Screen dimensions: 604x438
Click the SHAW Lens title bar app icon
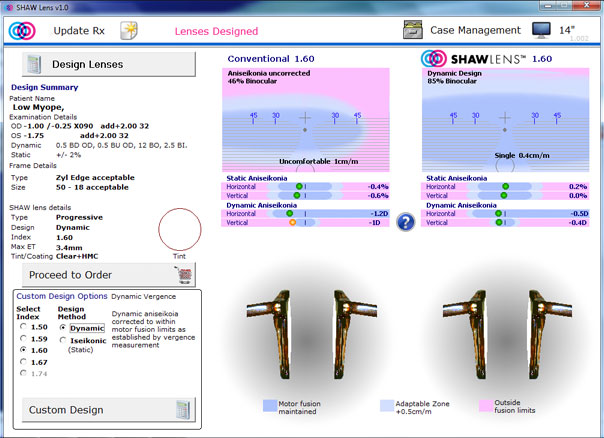click(x=9, y=7)
